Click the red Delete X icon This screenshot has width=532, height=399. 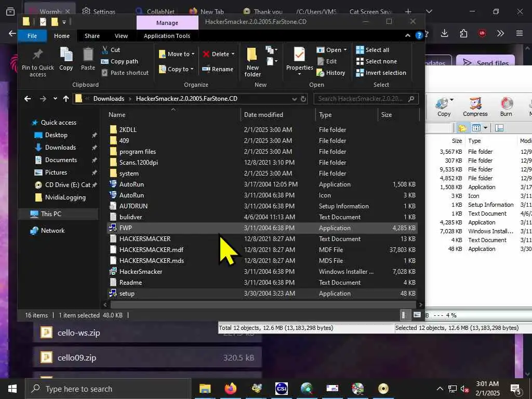(206, 54)
